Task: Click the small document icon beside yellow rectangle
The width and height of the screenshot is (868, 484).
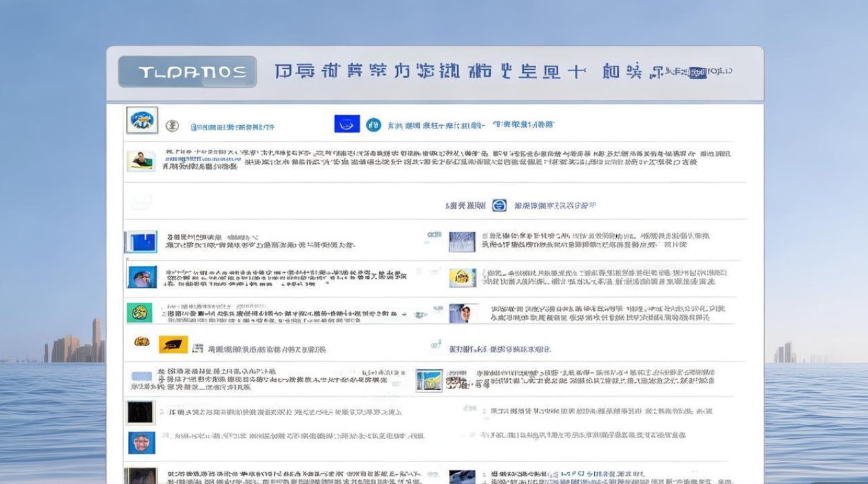Action: 198,348
